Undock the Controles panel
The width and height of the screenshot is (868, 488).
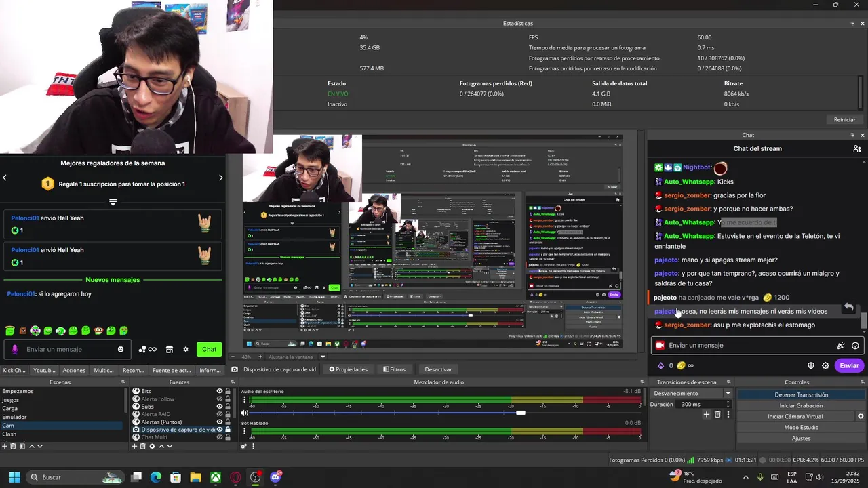coord(862,382)
